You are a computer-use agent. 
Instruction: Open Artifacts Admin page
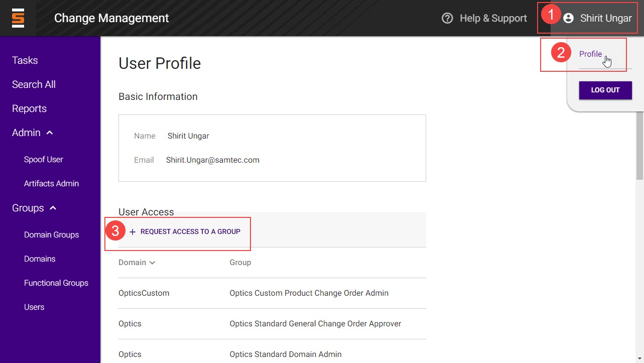tap(51, 184)
